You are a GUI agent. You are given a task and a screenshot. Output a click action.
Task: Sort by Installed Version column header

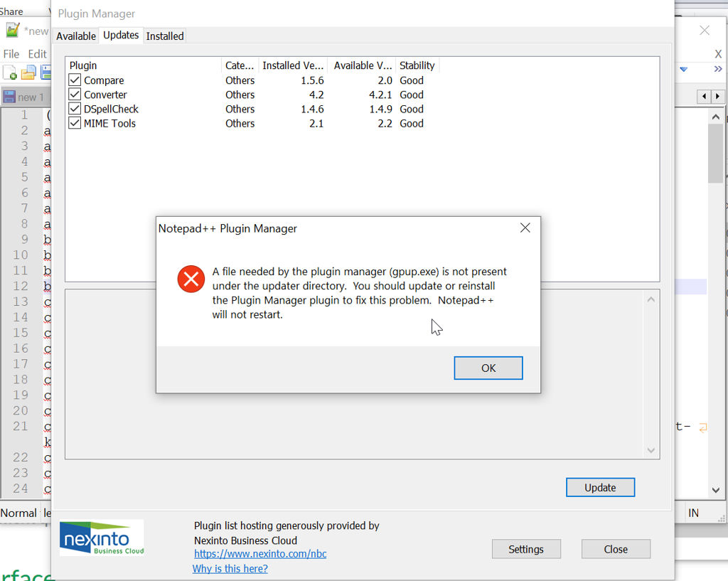tap(293, 65)
